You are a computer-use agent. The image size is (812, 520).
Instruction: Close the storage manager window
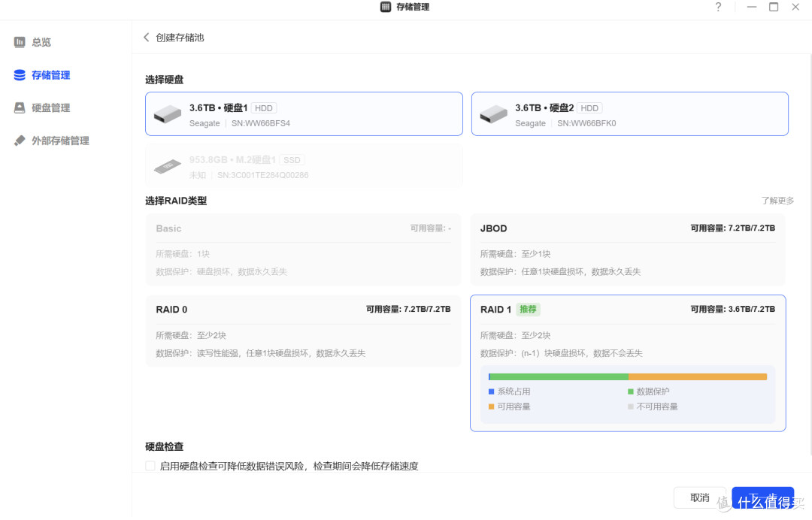[795, 7]
